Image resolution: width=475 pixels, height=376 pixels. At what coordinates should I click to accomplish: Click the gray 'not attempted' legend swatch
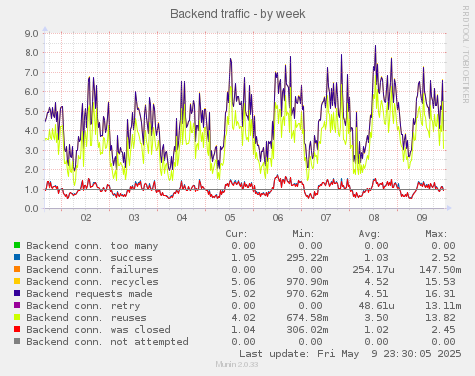[17, 341]
